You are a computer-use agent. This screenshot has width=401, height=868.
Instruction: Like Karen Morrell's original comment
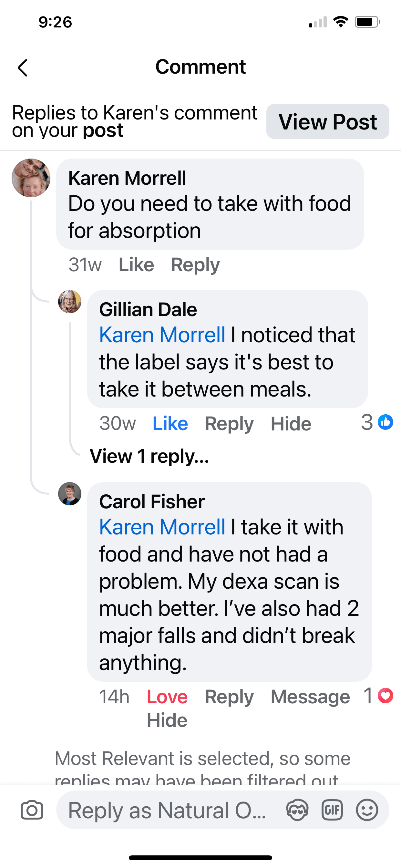pos(136,265)
